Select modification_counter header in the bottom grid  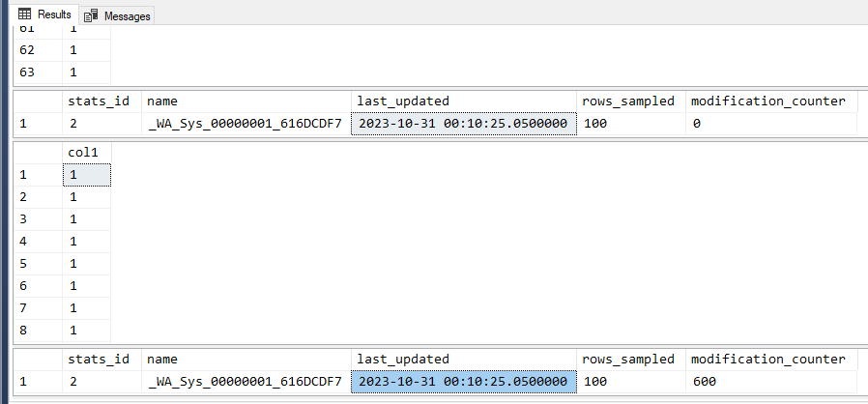(770, 359)
